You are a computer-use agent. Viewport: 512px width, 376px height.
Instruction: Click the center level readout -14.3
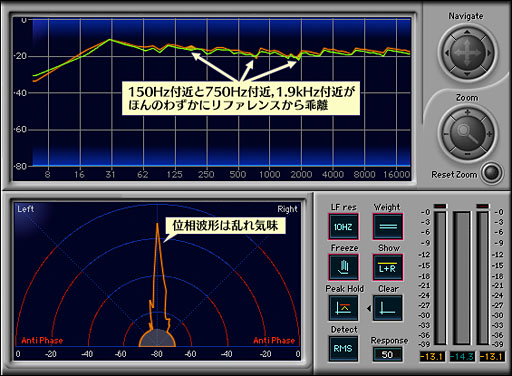point(462,357)
